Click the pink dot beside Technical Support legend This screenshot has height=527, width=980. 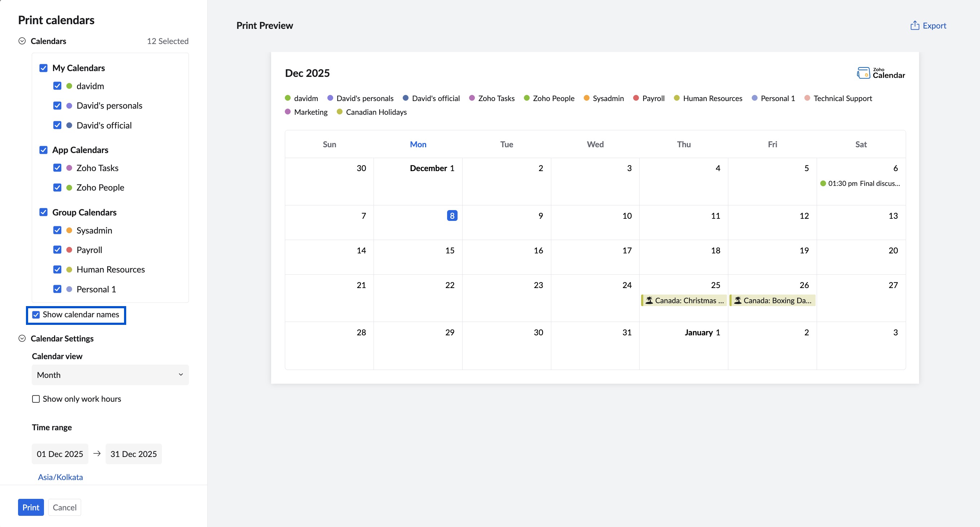point(807,98)
